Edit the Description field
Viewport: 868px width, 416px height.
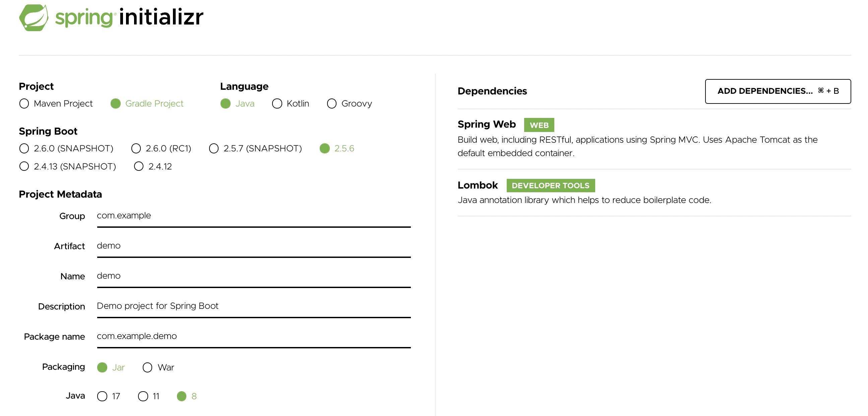[253, 306]
